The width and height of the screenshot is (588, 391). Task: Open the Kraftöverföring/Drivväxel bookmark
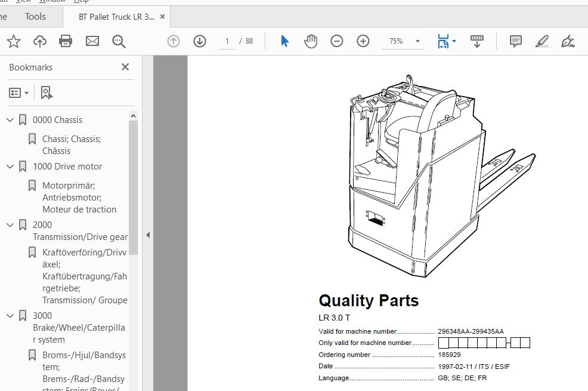[x=85, y=276]
